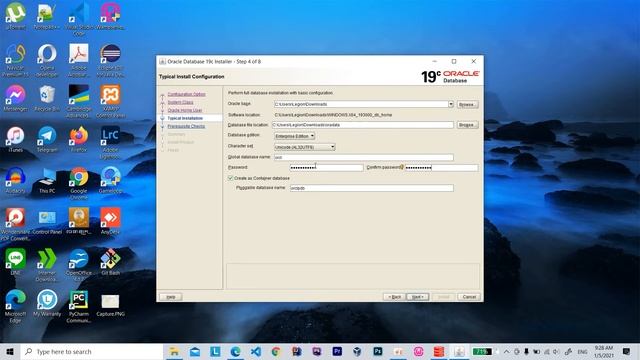This screenshot has height=360, width=640.
Task: Select the Typical Installation step
Action: (x=185, y=118)
